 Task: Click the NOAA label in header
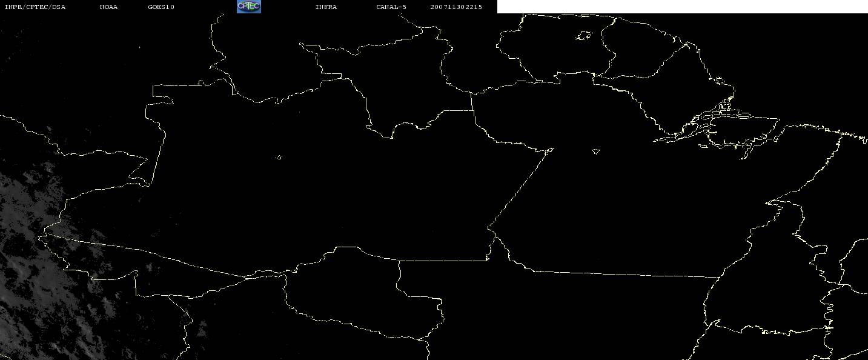click(x=108, y=7)
